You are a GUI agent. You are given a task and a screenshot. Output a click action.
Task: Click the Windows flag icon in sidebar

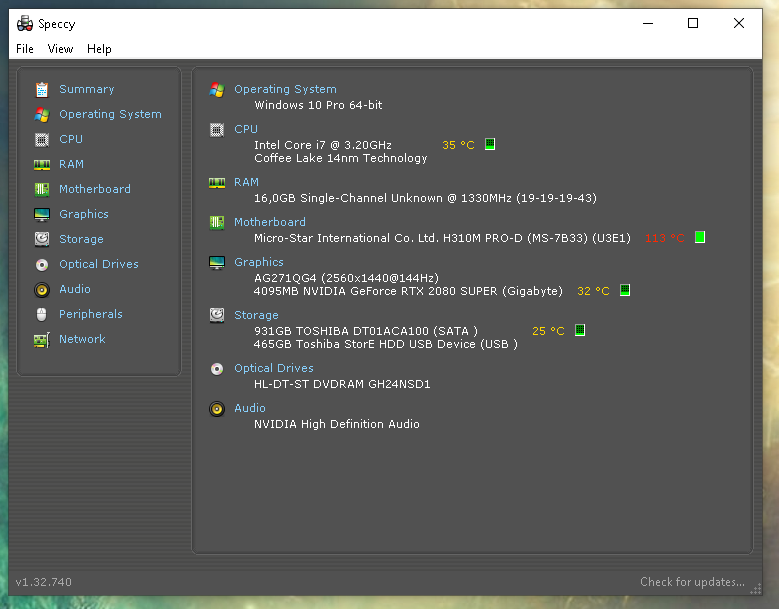[42, 115]
